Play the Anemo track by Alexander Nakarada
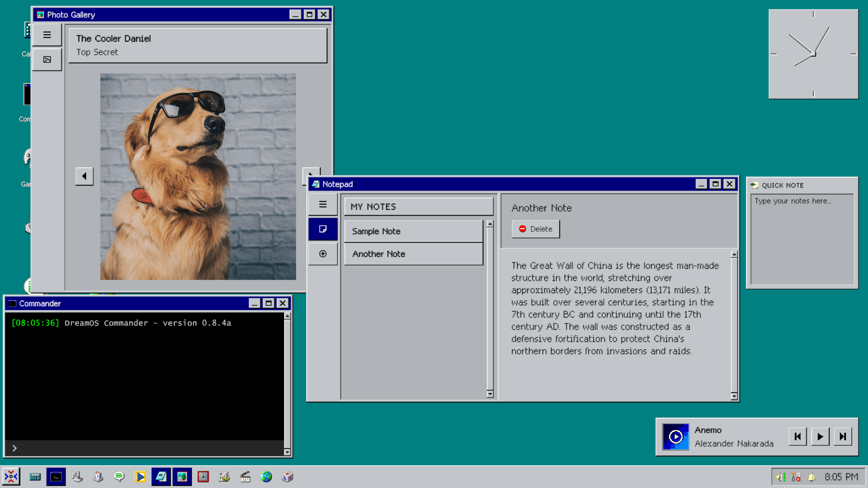Image resolution: width=868 pixels, height=488 pixels. point(820,436)
